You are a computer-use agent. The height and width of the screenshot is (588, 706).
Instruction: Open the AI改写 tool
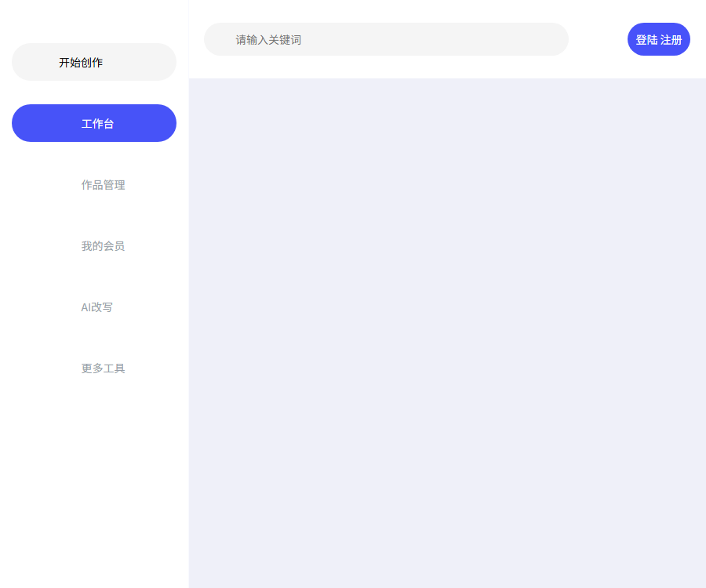click(93, 307)
